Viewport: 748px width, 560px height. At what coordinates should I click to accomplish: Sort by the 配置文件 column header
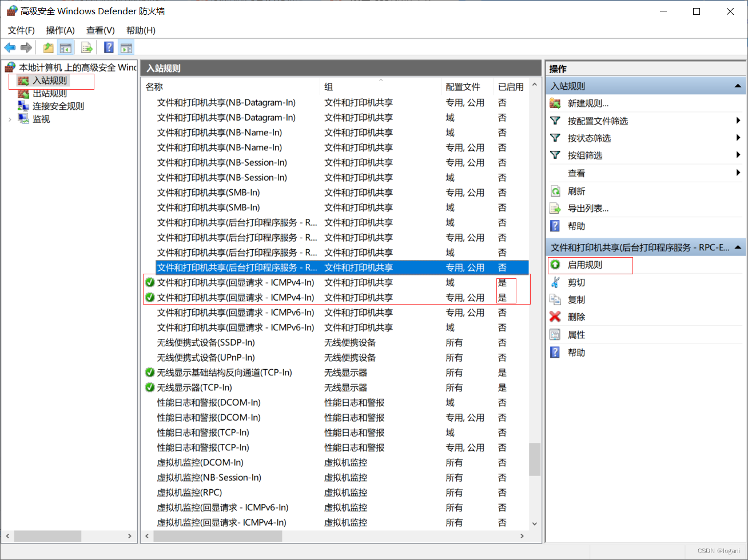[x=467, y=86]
